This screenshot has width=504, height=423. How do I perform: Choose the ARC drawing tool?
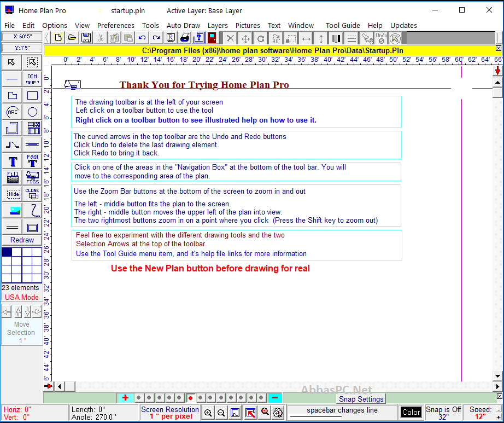tap(12, 112)
